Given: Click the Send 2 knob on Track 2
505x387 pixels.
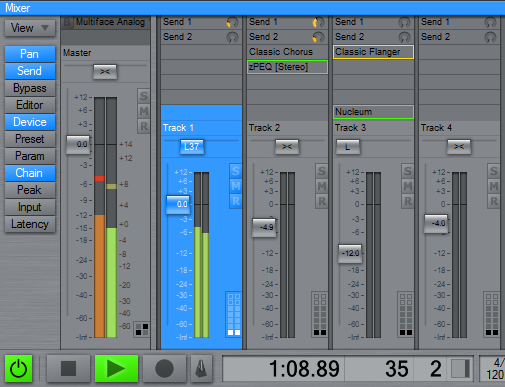Looking at the screenshot, I should point(318,37).
